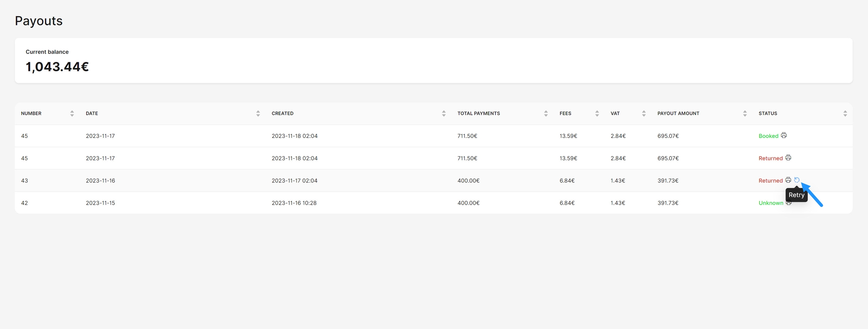Click the 2023-11-16 10:28 created timestamp
Viewport: 868px width, 329px height.
tap(294, 203)
